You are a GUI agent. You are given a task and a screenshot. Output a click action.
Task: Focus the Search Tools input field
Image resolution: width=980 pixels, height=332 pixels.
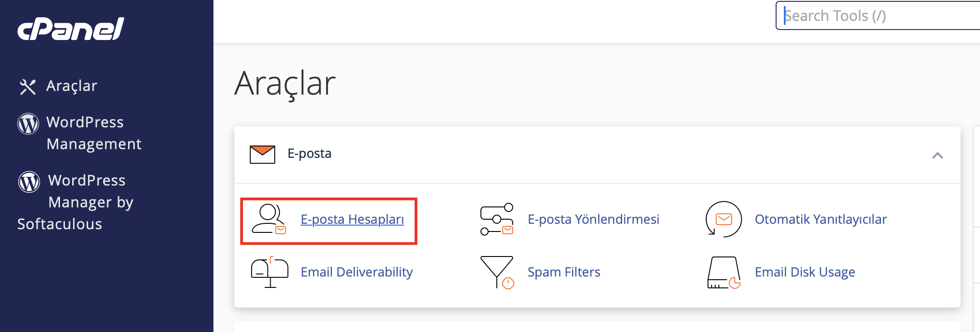coord(878,16)
